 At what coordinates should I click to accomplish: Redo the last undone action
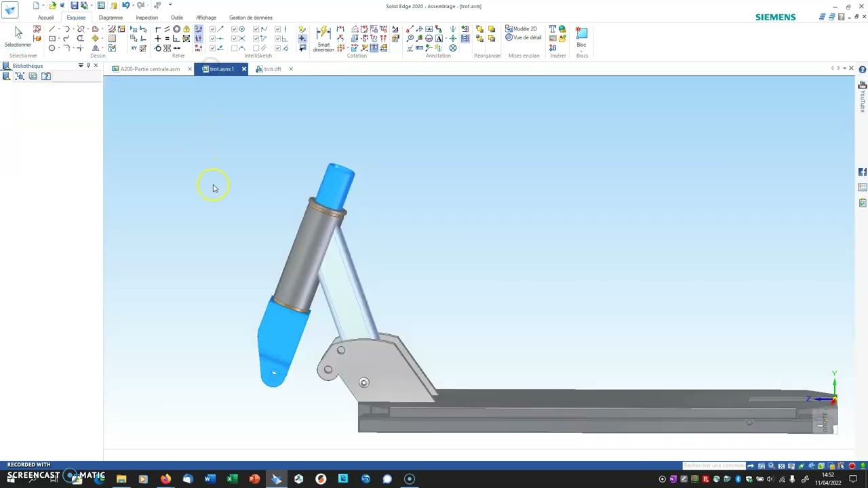(x=140, y=5)
